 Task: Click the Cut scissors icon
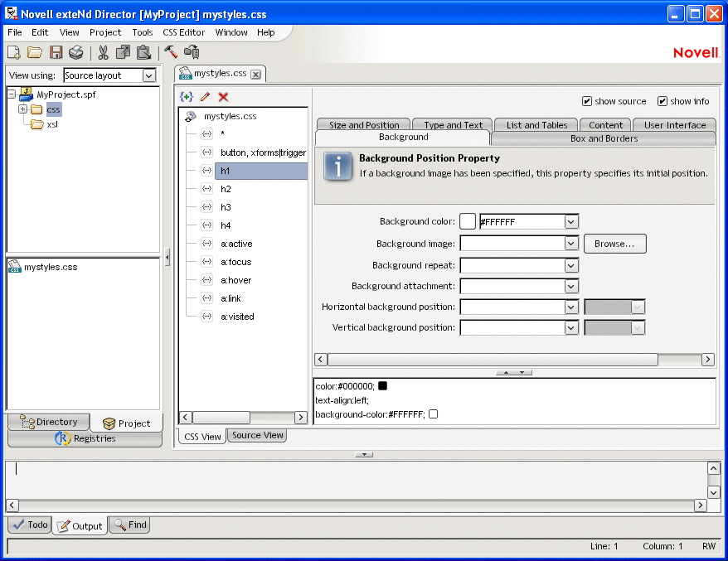(103, 52)
